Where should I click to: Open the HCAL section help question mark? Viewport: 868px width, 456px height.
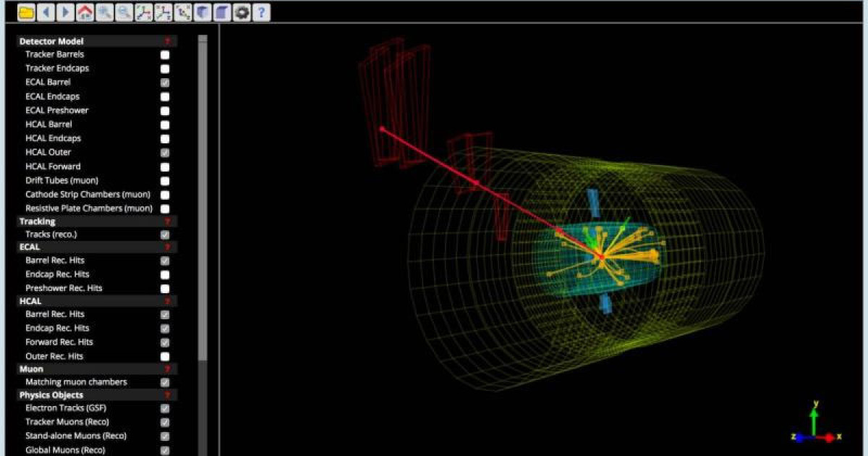[167, 301]
